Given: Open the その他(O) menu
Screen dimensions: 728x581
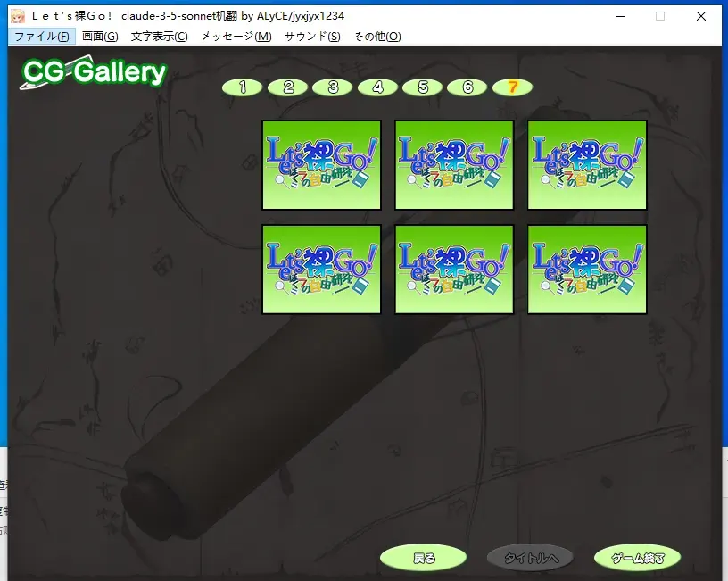Looking at the screenshot, I should pos(377,37).
